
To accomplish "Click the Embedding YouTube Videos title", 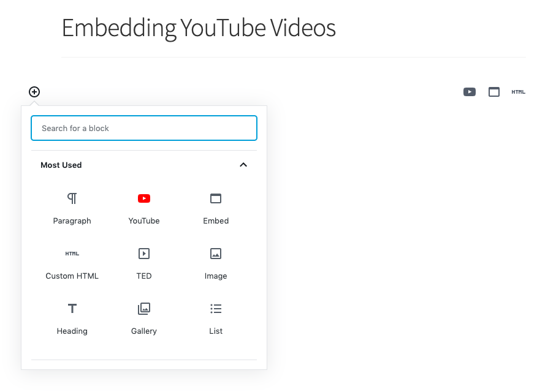I will 197,28.
